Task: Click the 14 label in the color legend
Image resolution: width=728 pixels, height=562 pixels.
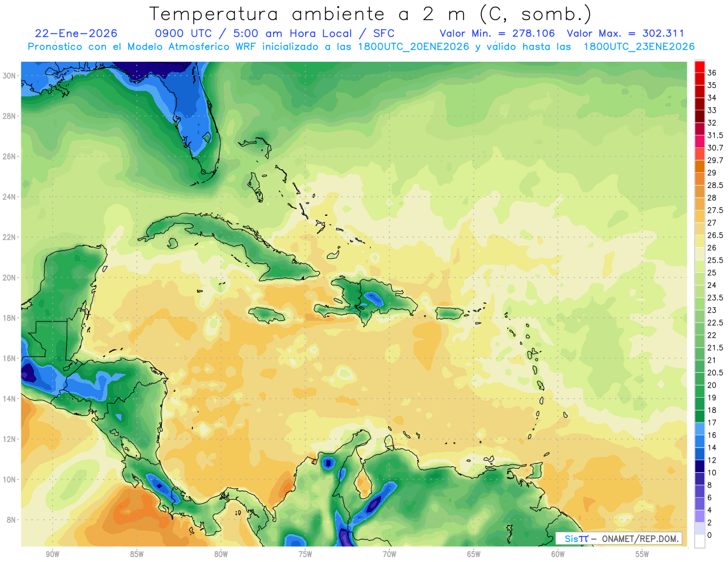Action: (712, 447)
